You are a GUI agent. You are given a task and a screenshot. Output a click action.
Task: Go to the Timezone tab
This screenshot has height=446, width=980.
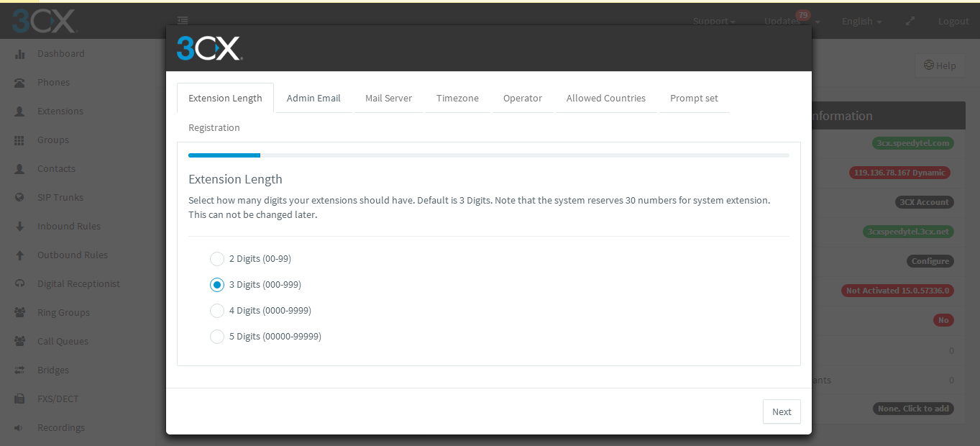click(457, 99)
